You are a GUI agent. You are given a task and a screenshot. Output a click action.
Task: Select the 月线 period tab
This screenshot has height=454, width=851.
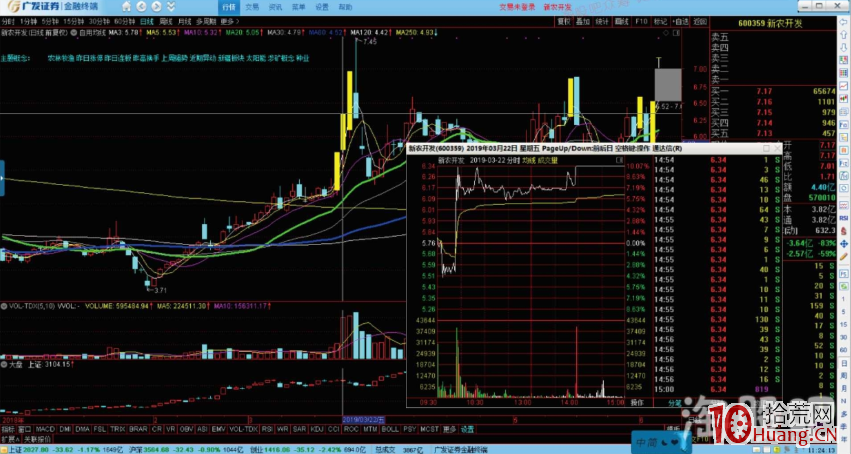[185, 22]
